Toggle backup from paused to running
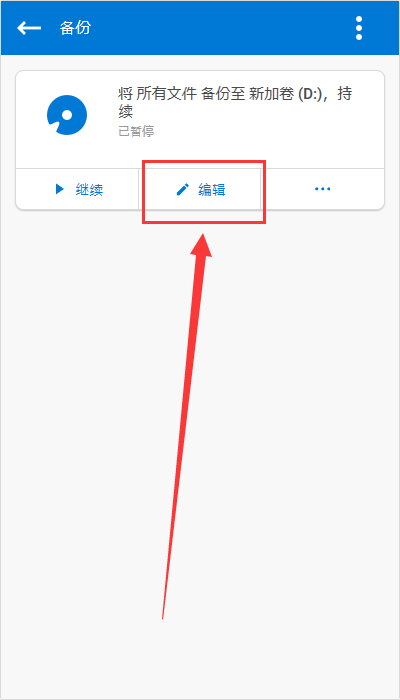Image resolution: width=400 pixels, height=700 pixels. click(77, 189)
